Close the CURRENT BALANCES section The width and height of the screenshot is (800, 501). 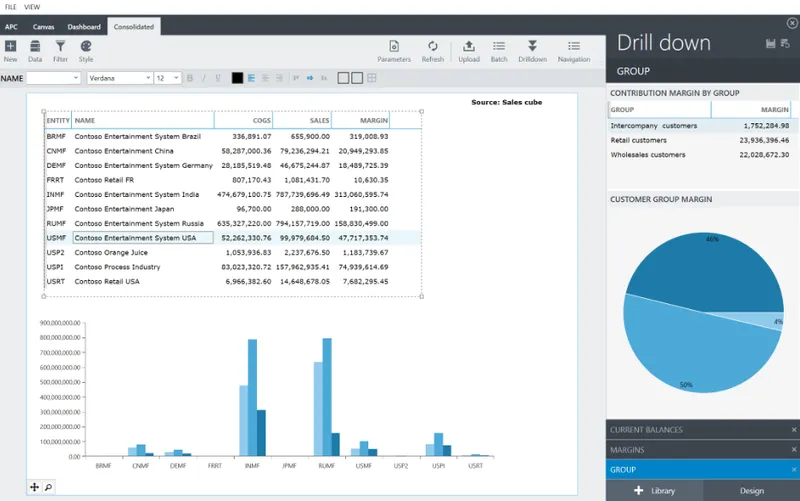pos(794,430)
